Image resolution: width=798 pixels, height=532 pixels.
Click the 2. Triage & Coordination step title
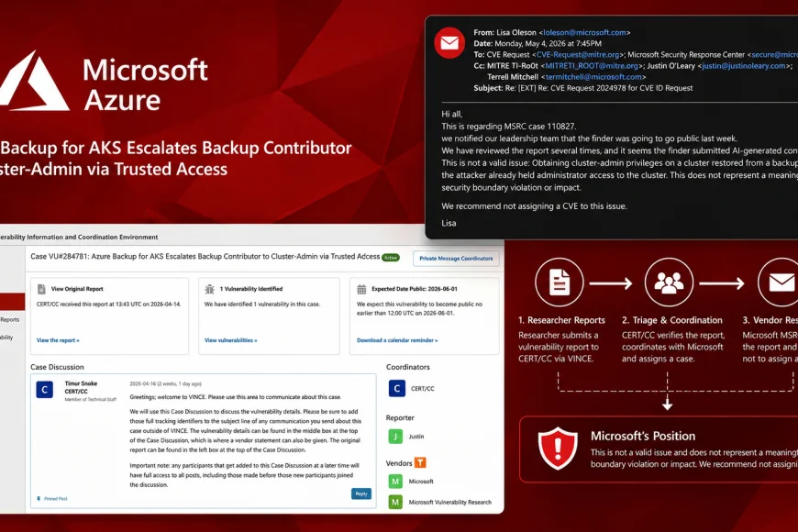click(671, 320)
